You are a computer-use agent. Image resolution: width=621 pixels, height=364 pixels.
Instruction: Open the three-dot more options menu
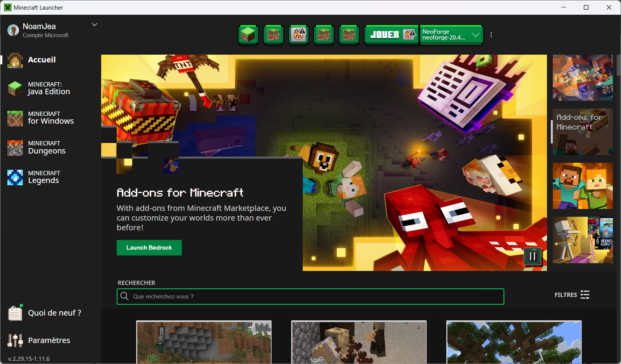(491, 35)
